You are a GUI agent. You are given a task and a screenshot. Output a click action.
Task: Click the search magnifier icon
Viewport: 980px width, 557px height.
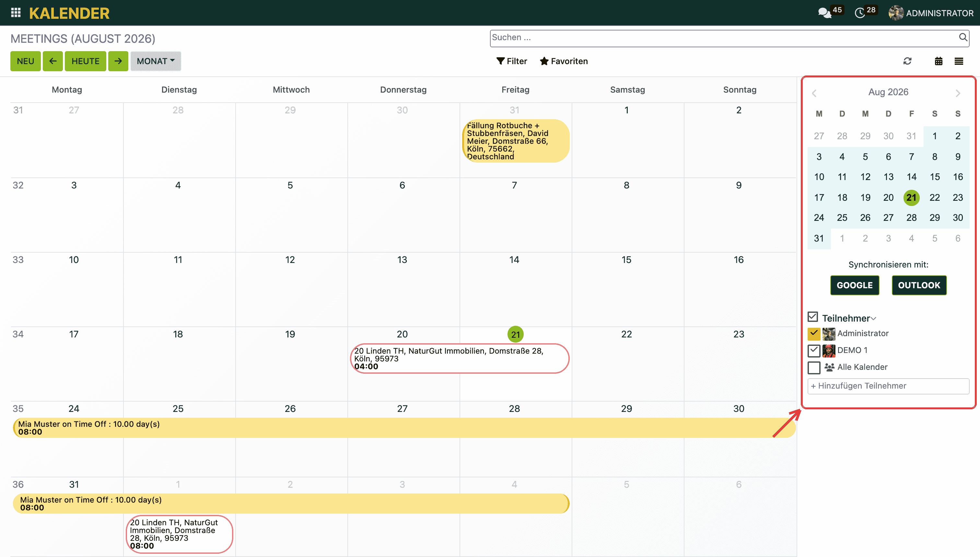coord(963,38)
